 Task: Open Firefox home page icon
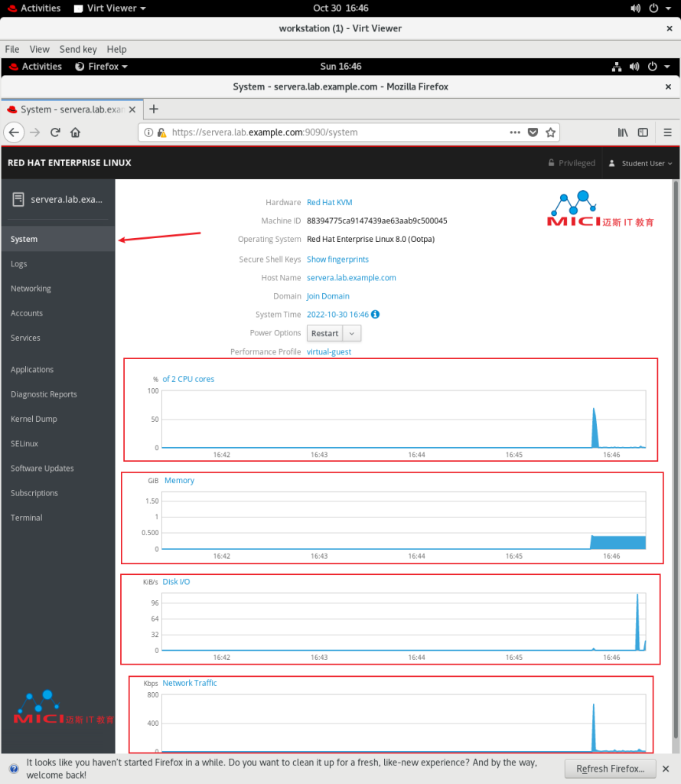pos(76,132)
